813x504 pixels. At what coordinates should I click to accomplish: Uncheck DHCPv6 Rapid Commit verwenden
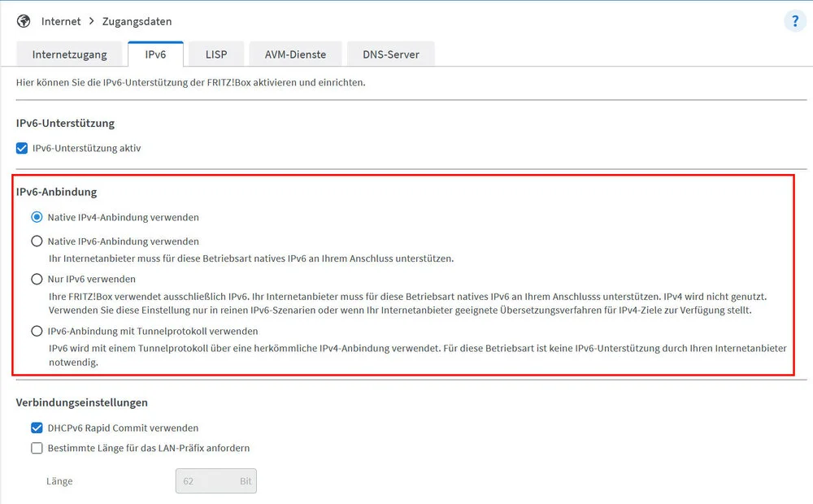[x=37, y=428]
